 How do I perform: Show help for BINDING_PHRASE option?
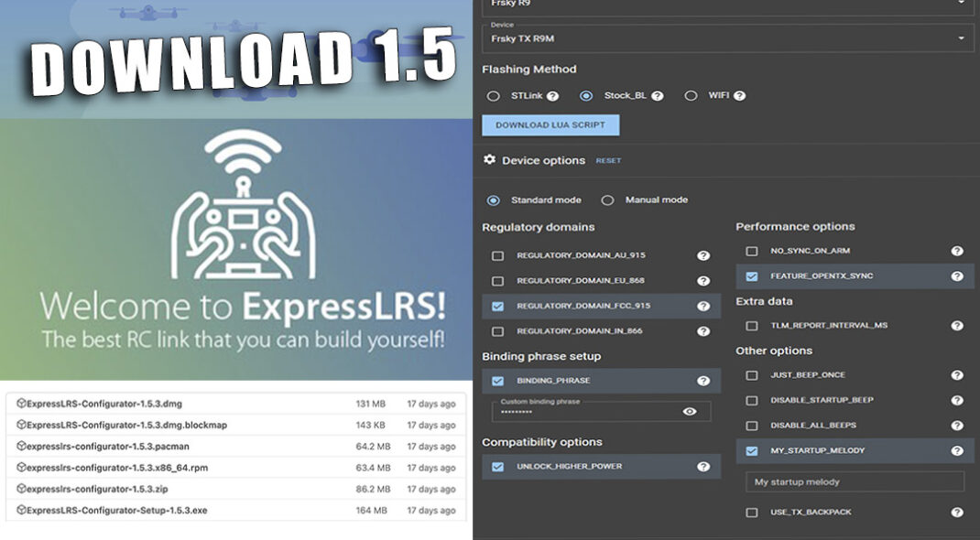[703, 381]
